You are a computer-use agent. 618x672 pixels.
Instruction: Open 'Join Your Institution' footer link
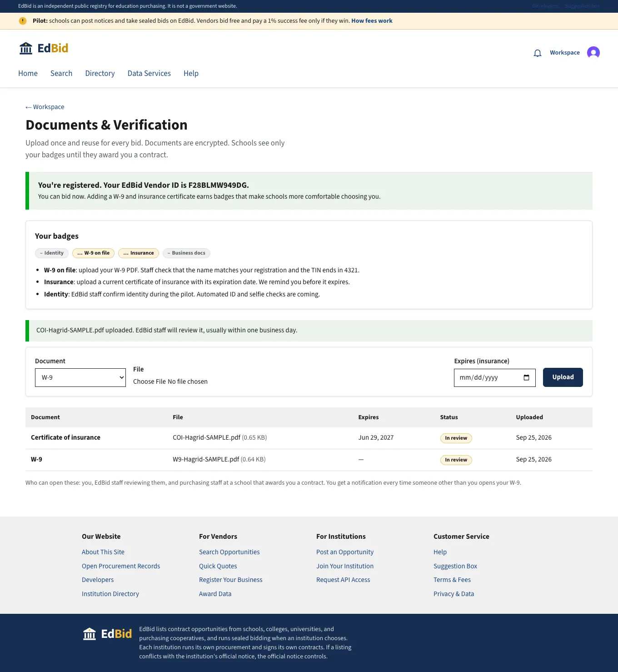345,567
